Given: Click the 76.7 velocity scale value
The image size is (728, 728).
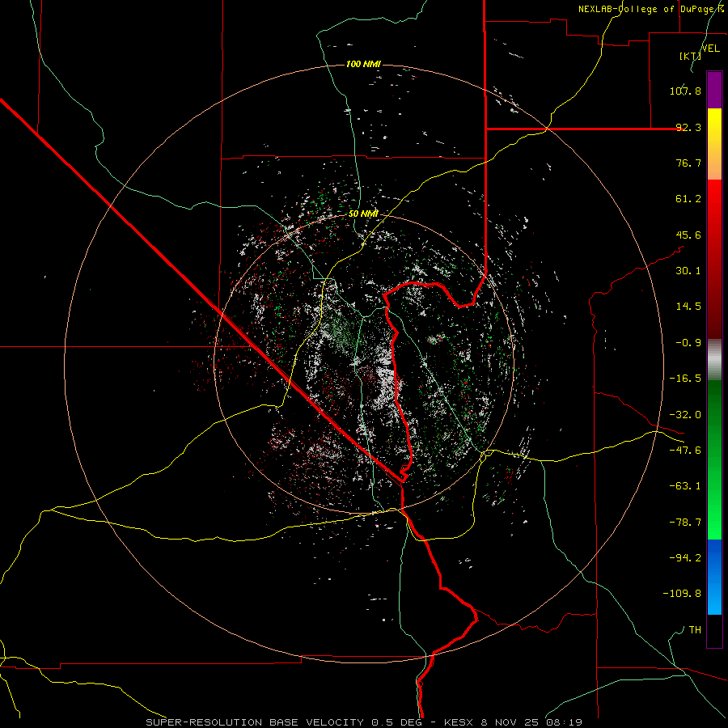Looking at the screenshot, I should (688, 163).
